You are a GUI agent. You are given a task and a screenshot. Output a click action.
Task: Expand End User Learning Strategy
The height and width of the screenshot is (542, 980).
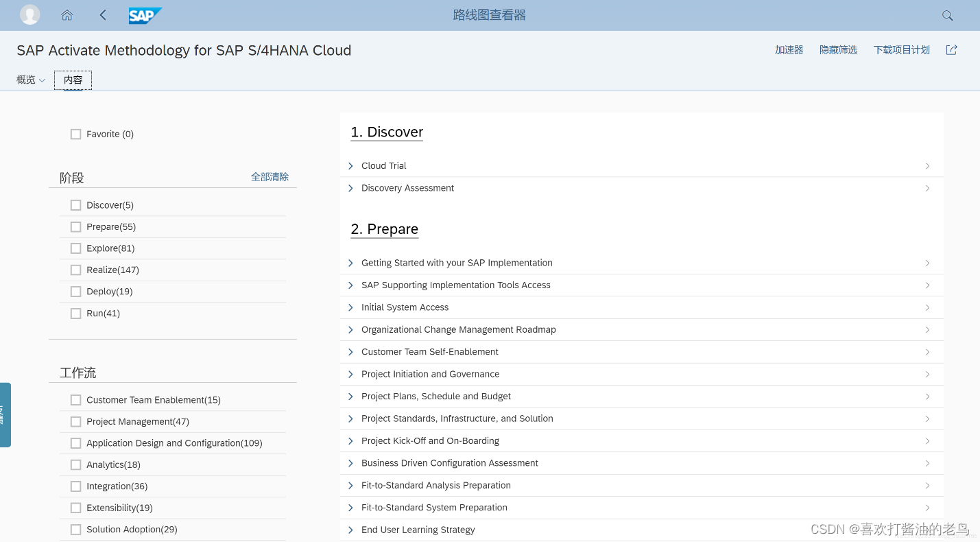point(350,530)
